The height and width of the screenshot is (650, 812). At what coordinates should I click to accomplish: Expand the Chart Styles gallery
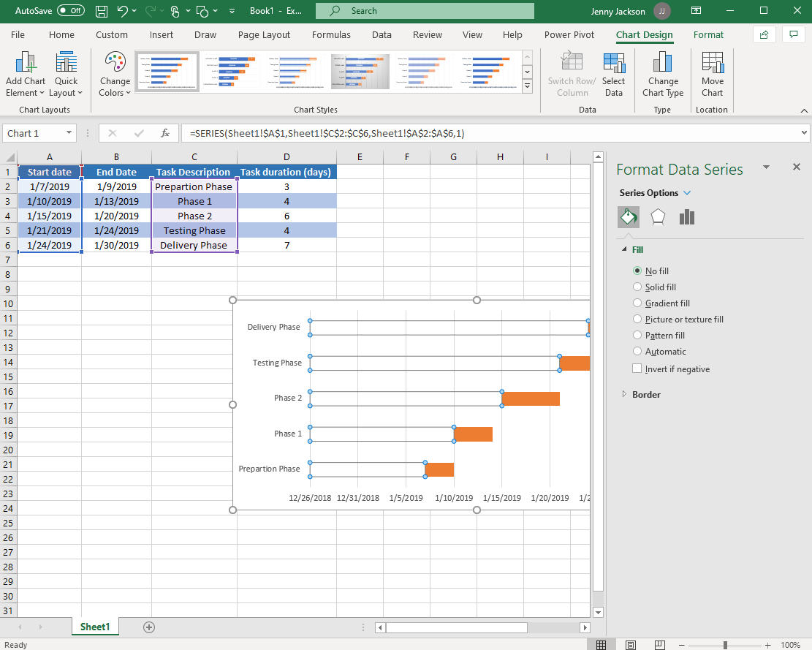click(528, 86)
